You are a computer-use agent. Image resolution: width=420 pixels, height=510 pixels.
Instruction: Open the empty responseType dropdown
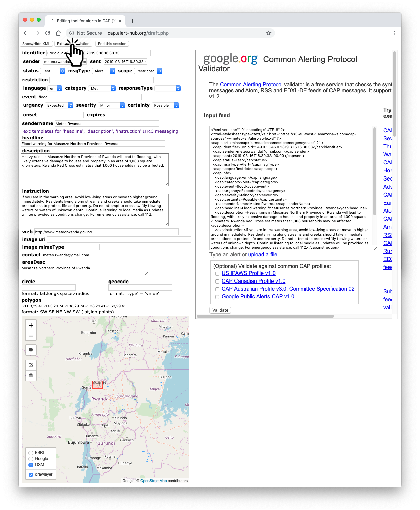pyautogui.click(x=167, y=88)
